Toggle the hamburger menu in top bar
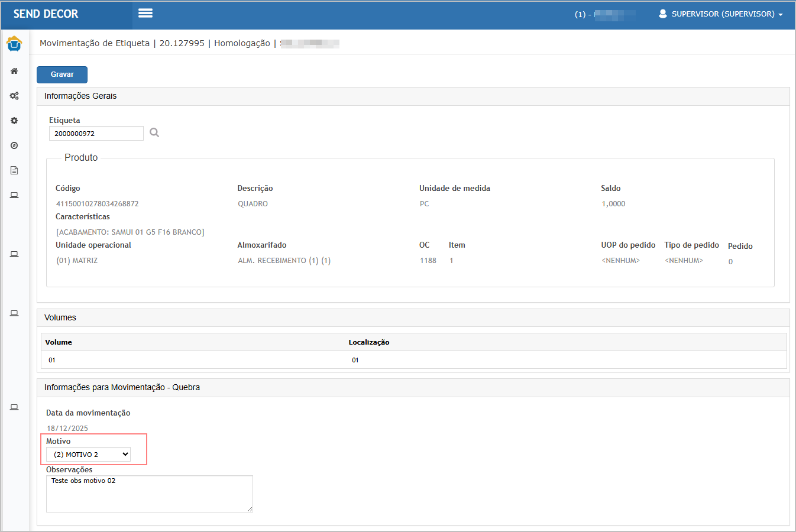Image resolution: width=796 pixels, height=532 pixels. point(145,14)
